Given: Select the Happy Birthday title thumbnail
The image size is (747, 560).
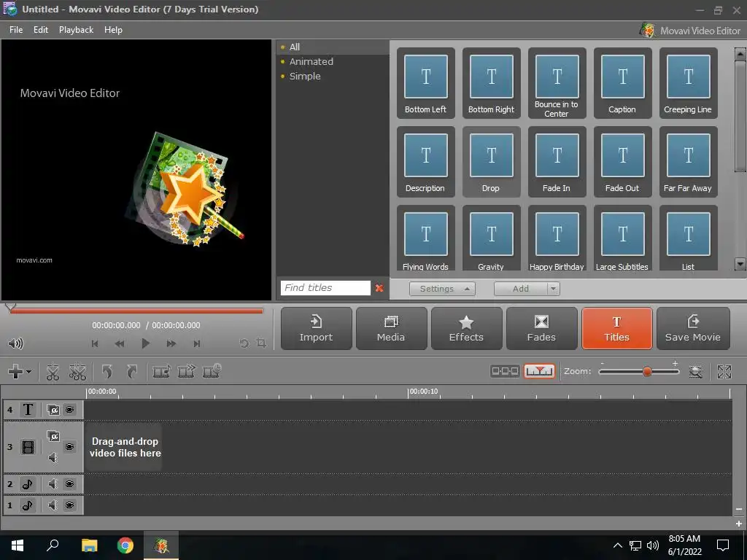Looking at the screenshot, I should pos(557,238).
